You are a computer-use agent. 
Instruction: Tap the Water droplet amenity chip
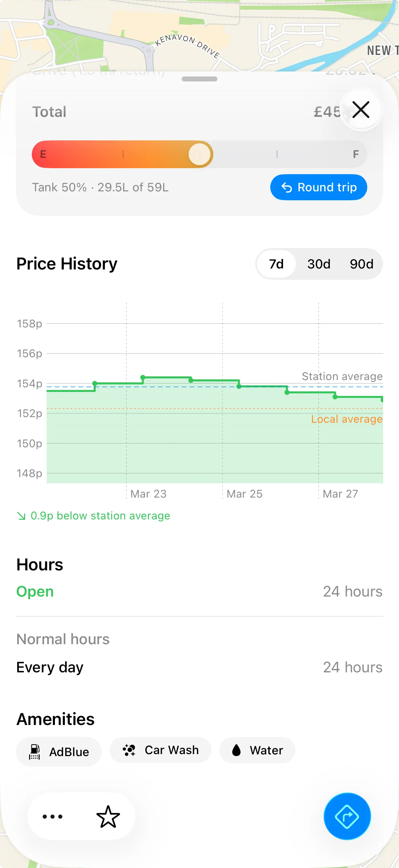[x=257, y=750]
